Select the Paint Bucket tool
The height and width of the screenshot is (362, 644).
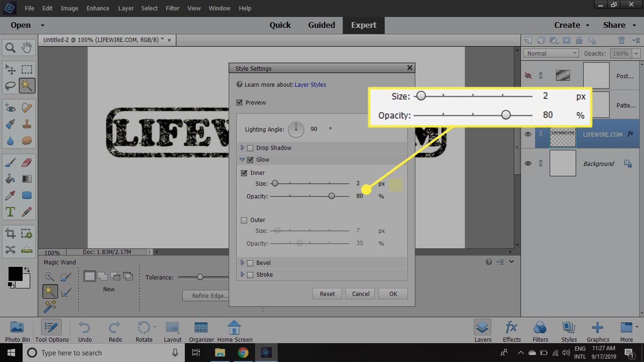pyautogui.click(x=10, y=179)
